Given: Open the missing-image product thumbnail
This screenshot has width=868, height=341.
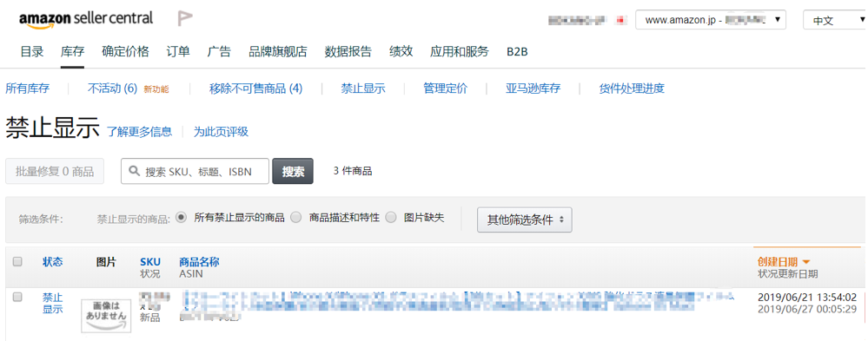Looking at the screenshot, I should (106, 316).
